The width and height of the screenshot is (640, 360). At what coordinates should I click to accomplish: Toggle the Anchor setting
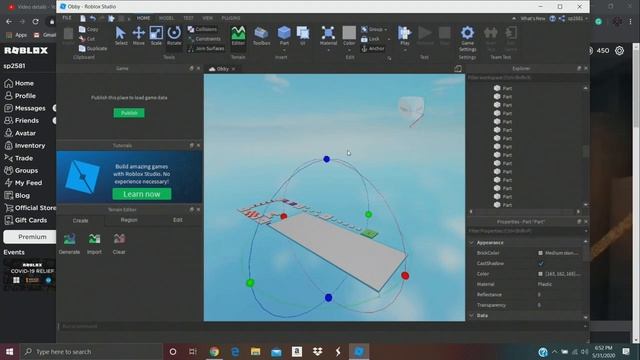[373, 48]
